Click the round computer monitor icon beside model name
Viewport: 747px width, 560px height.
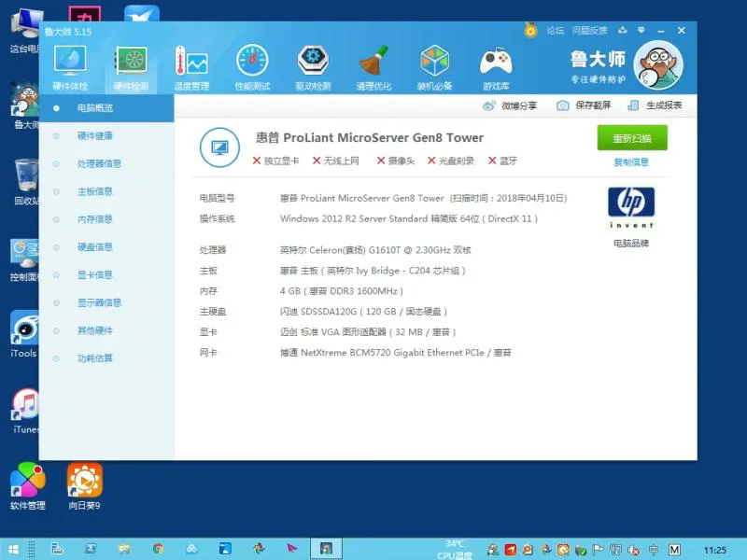coord(219,147)
